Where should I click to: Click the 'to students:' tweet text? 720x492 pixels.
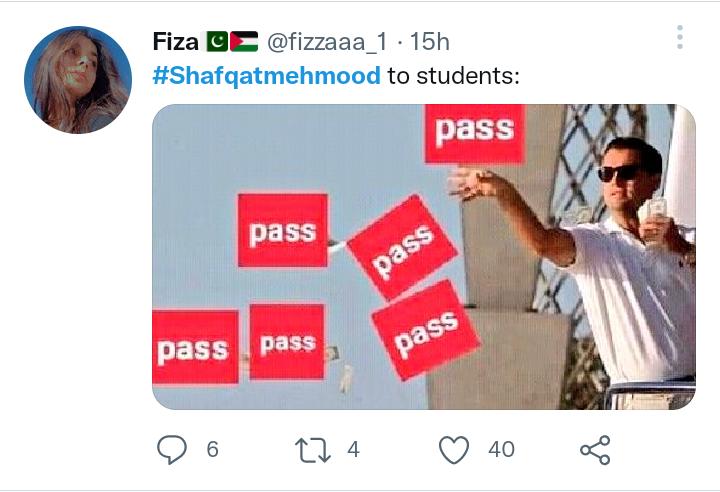coord(453,76)
